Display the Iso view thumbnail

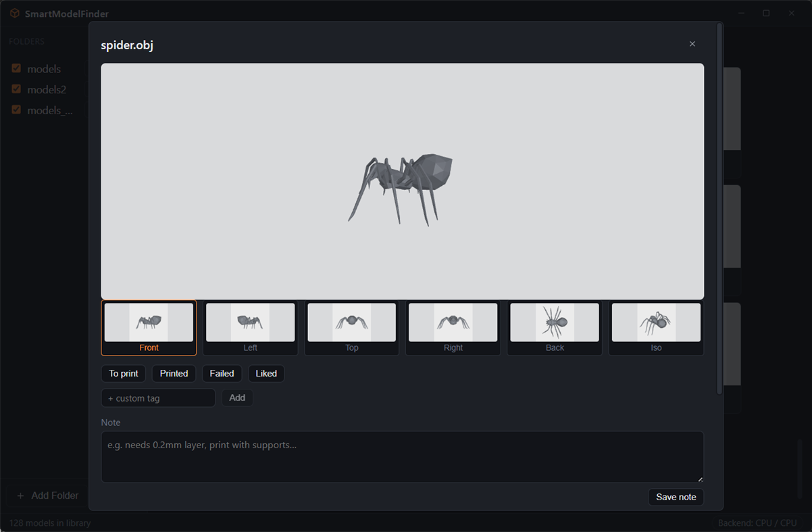click(x=656, y=328)
